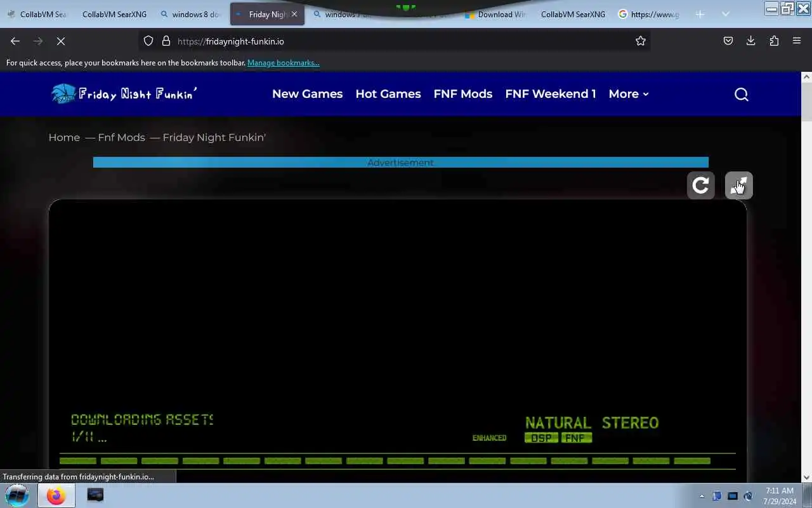Reload the game with the refresh button
The width and height of the screenshot is (812, 508).
[x=701, y=185]
